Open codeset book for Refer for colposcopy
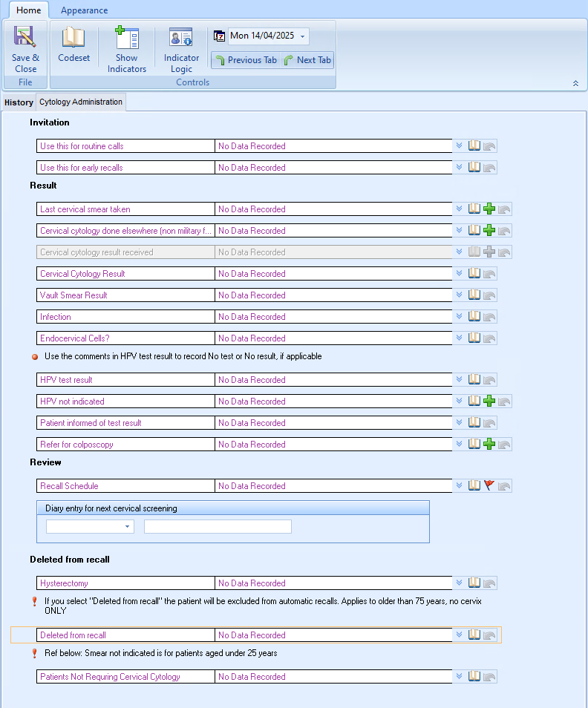The image size is (588, 708). (x=474, y=445)
